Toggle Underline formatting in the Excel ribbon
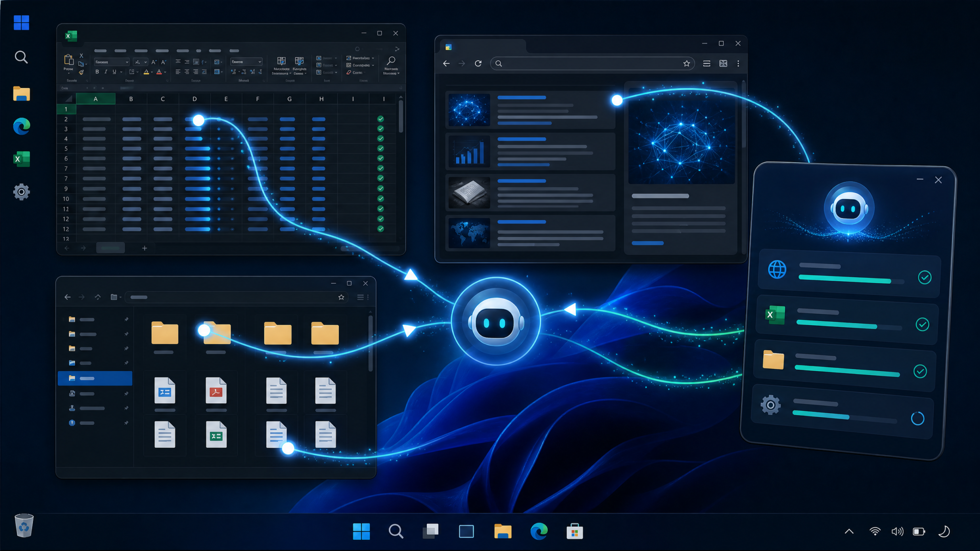Screen dimensions: 980x551 point(114,72)
